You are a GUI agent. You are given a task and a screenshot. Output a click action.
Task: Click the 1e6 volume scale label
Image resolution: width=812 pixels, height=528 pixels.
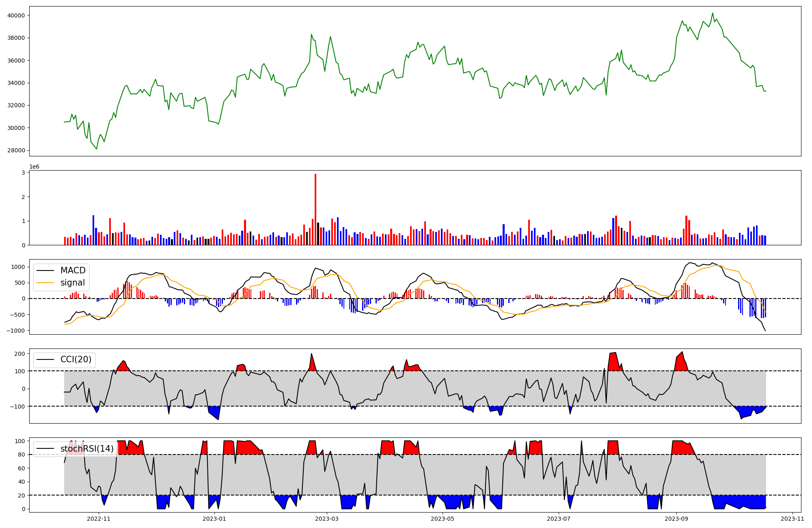[x=35, y=167]
